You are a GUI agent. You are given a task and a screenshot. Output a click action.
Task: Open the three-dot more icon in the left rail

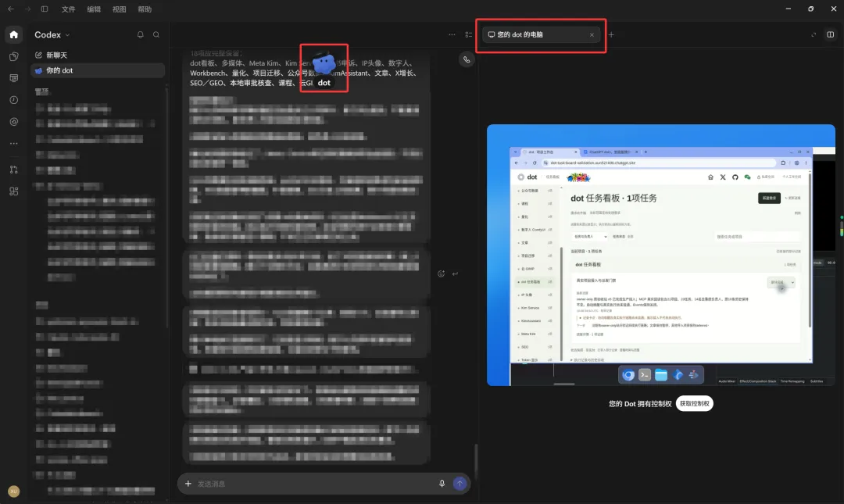pyautogui.click(x=14, y=144)
